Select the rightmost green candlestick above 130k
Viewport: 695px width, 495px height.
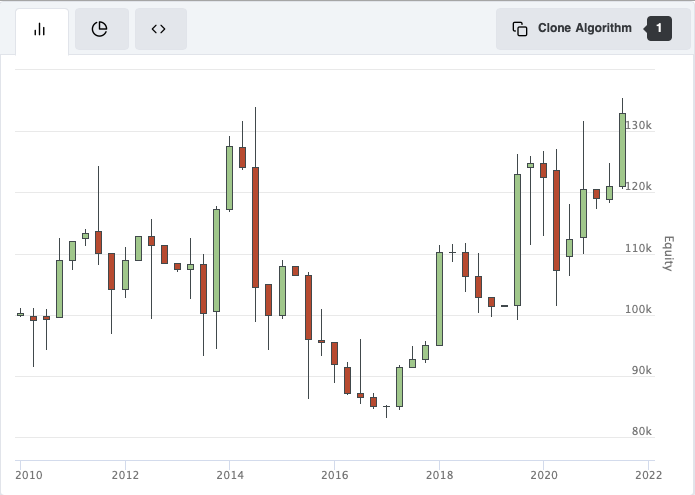(622, 149)
